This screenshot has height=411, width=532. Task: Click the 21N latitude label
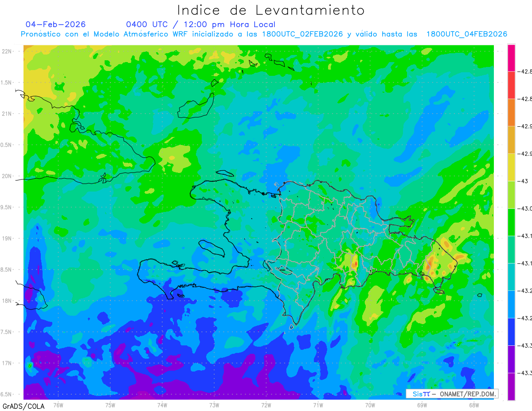tap(7, 114)
